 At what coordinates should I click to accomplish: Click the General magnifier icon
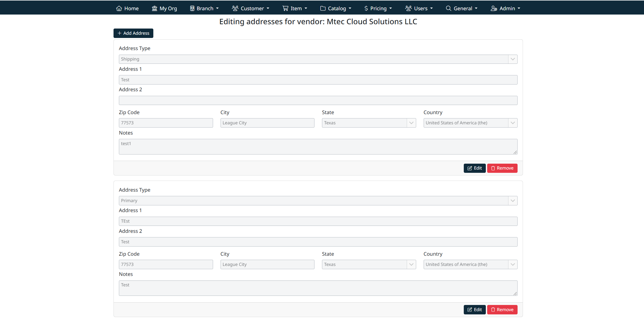[x=448, y=8]
